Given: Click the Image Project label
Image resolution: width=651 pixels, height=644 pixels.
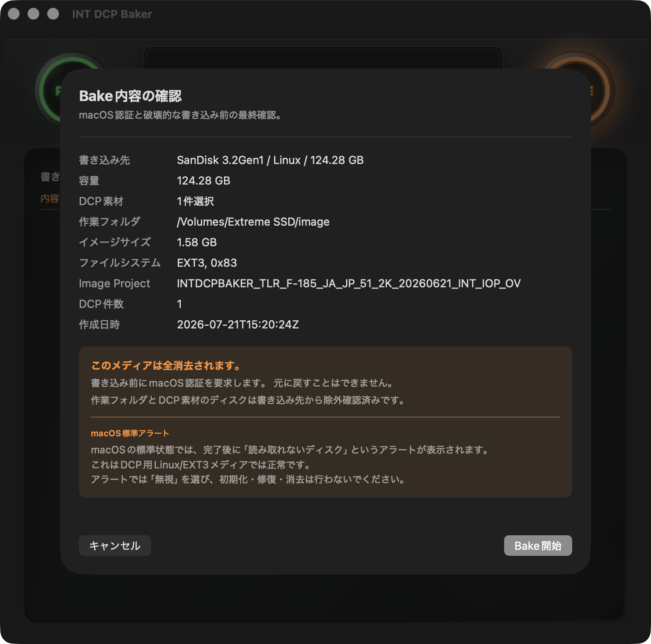Looking at the screenshot, I should pos(114,283).
